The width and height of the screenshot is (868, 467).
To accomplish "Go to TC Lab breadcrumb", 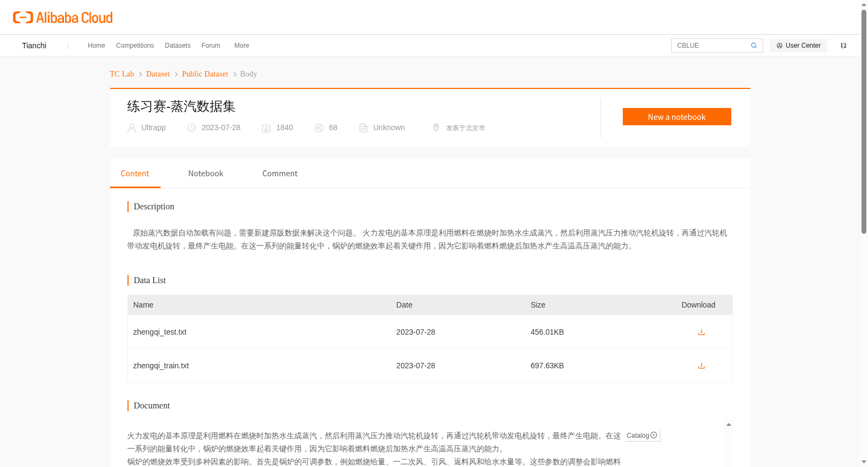I will [x=122, y=74].
